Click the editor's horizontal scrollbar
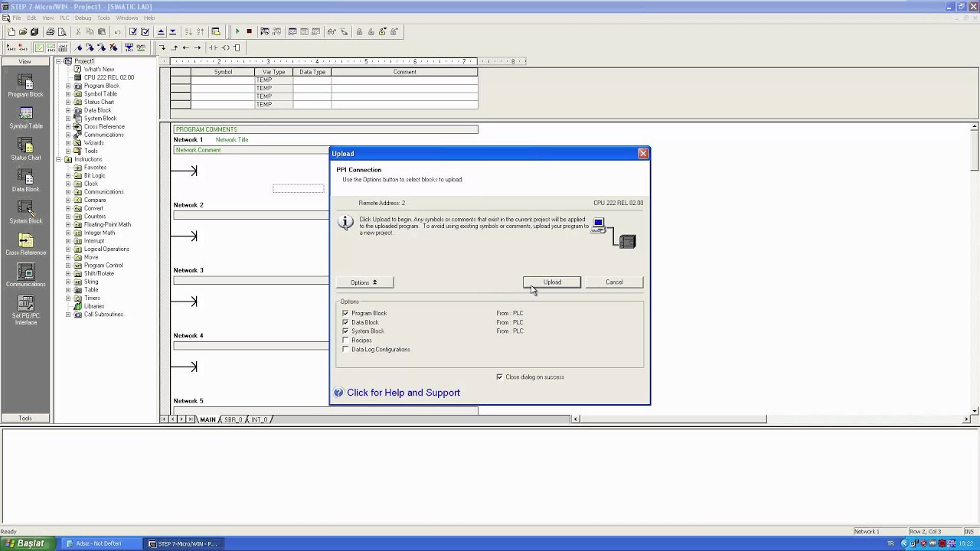Screen dimensions: 980x551 770,419
